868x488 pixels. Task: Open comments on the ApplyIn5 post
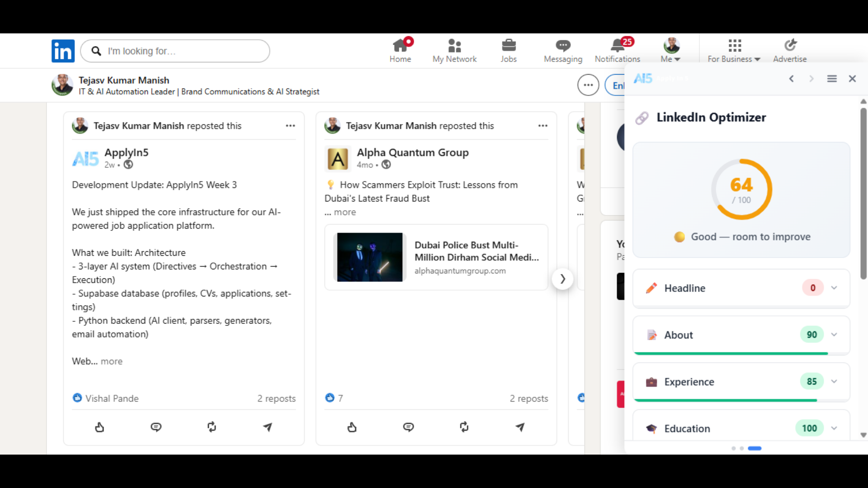(156, 427)
